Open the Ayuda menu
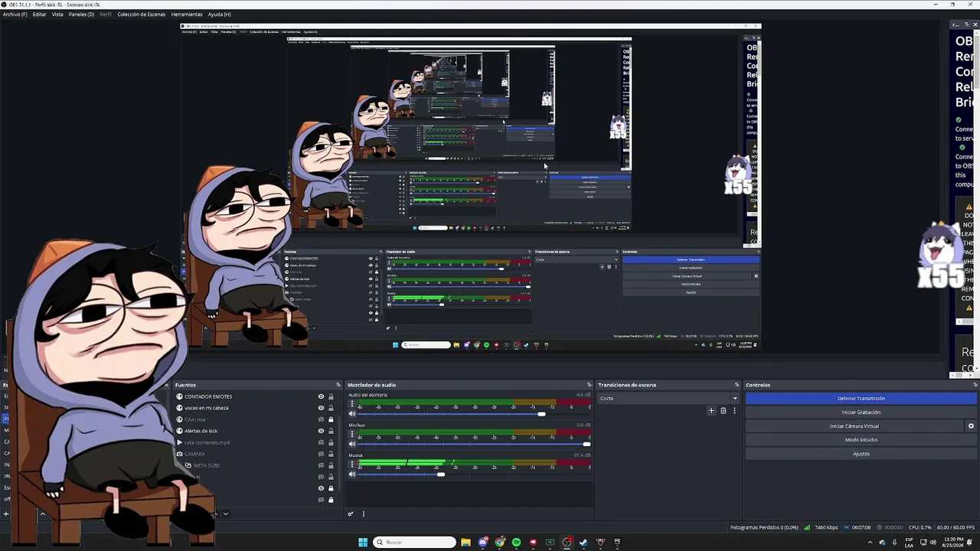This screenshot has height=551, width=980. pos(219,15)
